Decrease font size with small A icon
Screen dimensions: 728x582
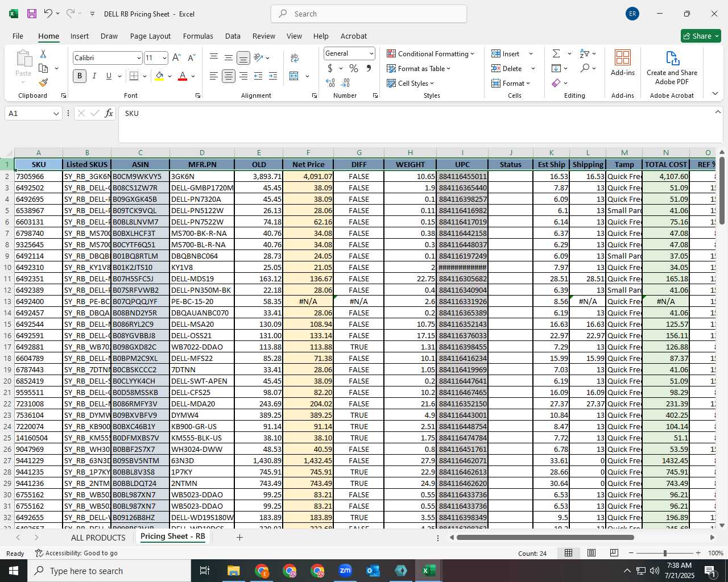click(x=191, y=57)
